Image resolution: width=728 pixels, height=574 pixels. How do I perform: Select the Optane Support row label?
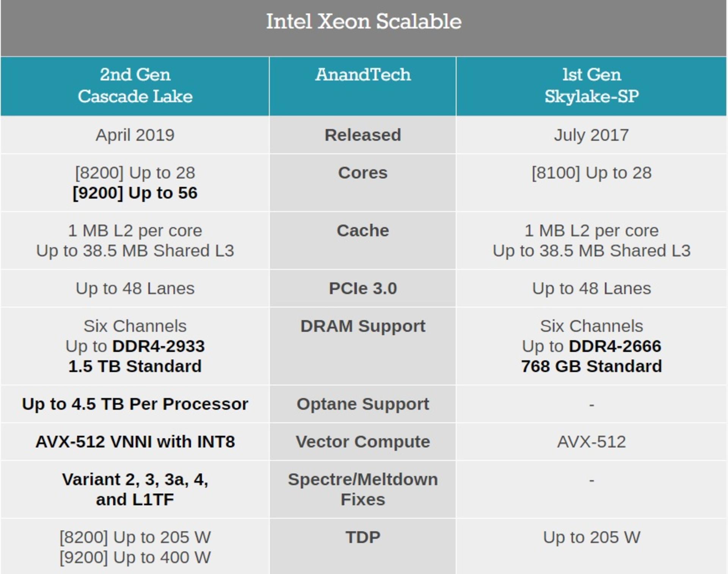tap(363, 404)
